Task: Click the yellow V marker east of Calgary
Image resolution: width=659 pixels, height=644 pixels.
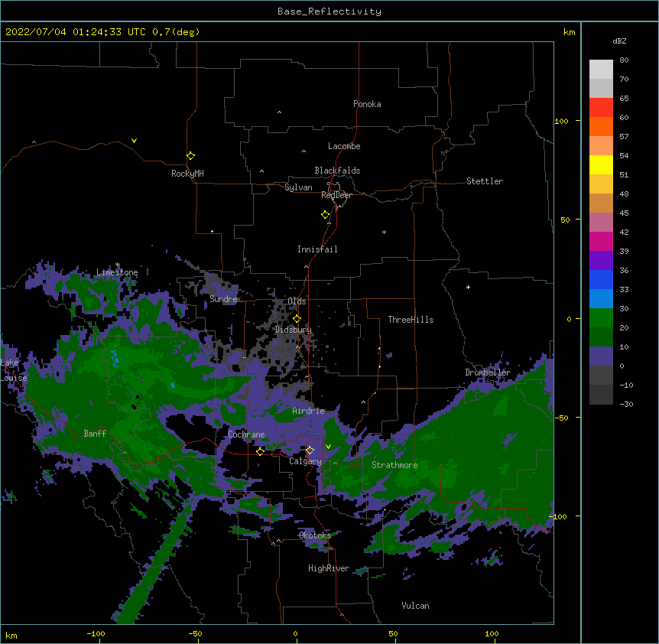Action: [328, 447]
